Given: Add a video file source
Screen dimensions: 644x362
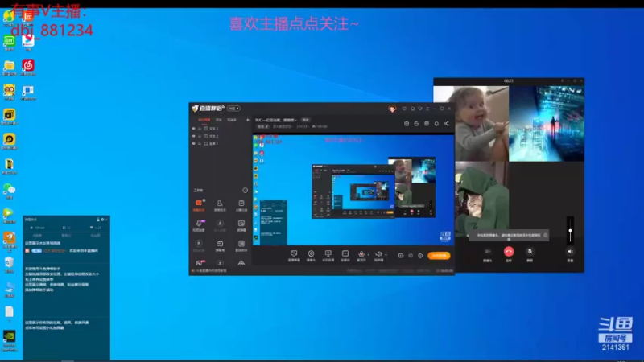Looking at the screenshot, I should (345, 255).
